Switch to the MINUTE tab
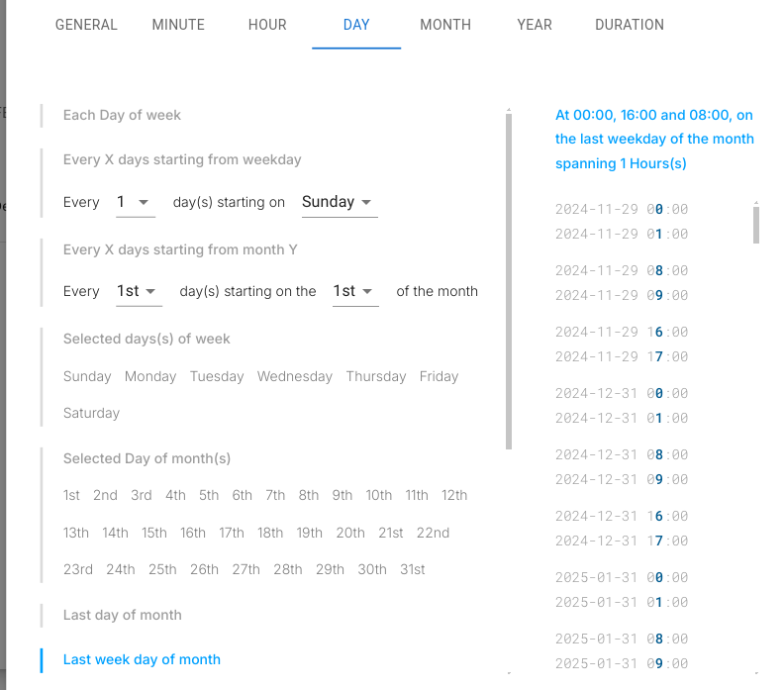The image size is (784, 690). point(178,25)
